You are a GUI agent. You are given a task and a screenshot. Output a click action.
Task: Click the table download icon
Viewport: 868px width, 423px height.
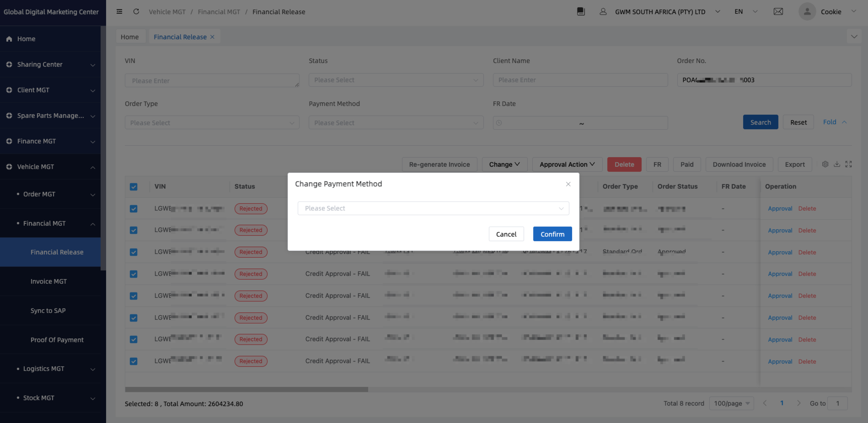tap(837, 164)
